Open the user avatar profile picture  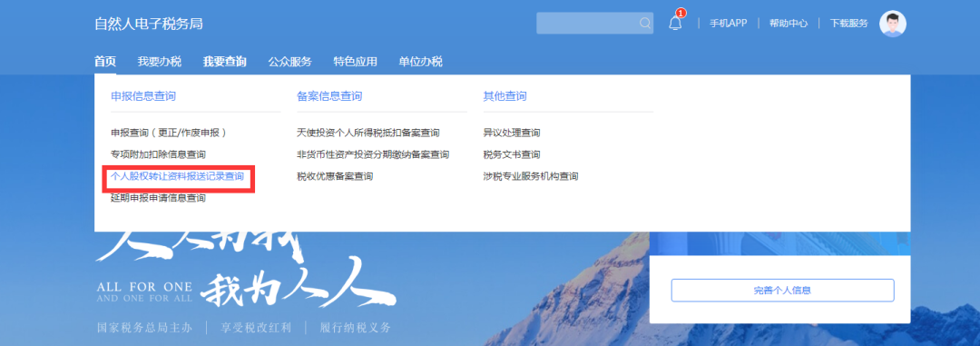click(893, 23)
